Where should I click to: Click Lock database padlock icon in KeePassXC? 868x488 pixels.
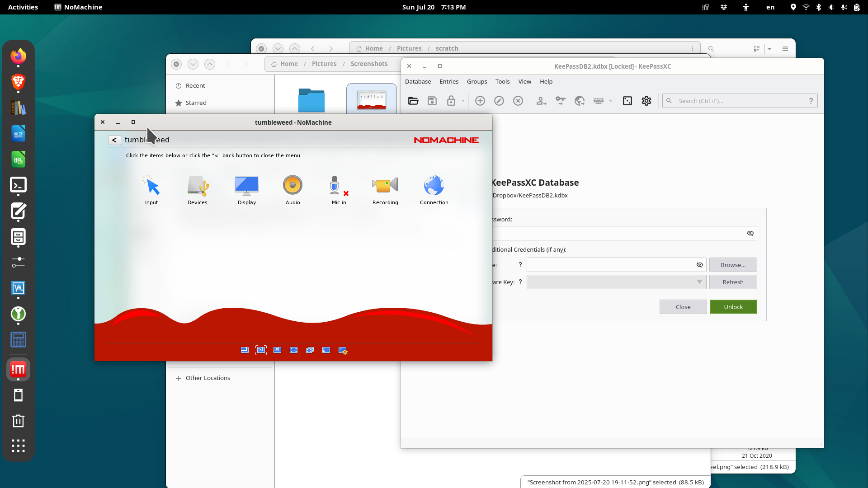click(x=451, y=101)
